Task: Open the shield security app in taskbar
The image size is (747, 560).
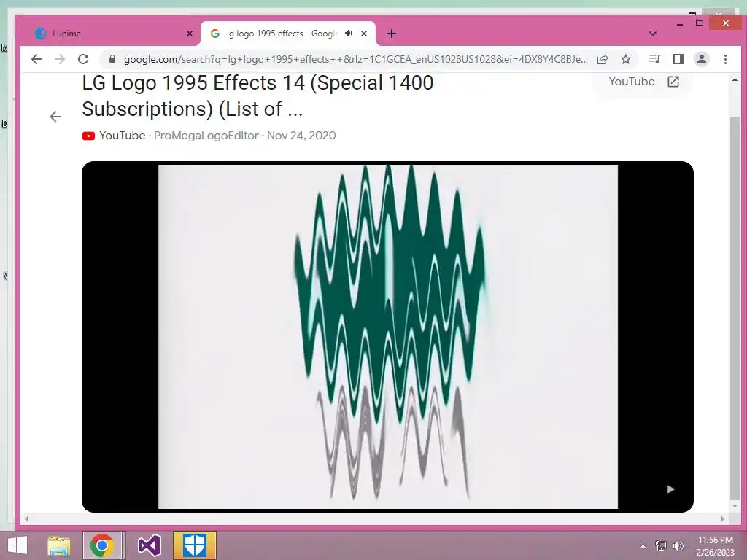Action: pyautogui.click(x=194, y=545)
